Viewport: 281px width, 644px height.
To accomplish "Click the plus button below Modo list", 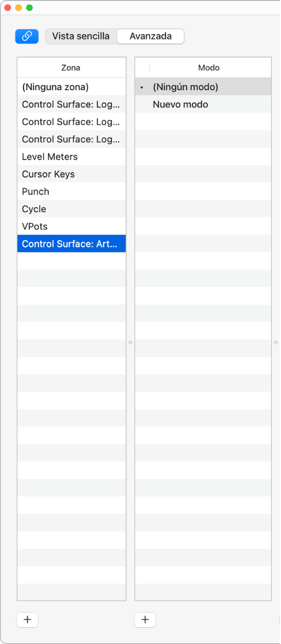I will tap(145, 619).
